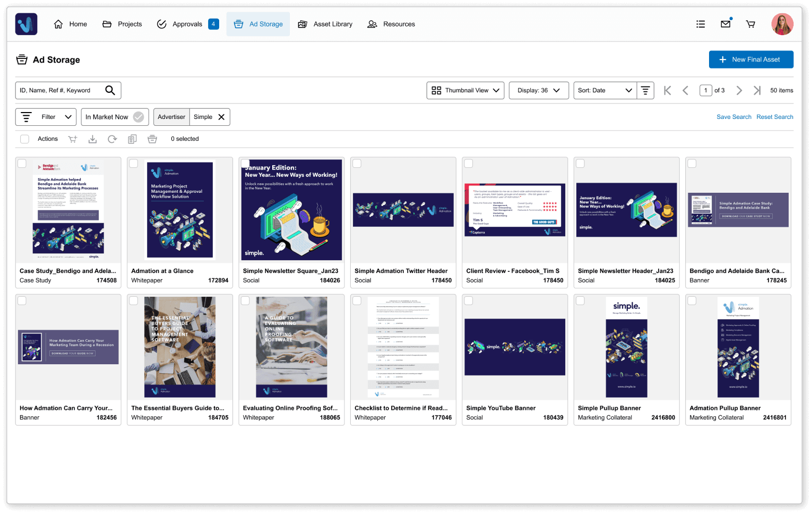
Task: Open the mail inbox icon
Action: [725, 24]
